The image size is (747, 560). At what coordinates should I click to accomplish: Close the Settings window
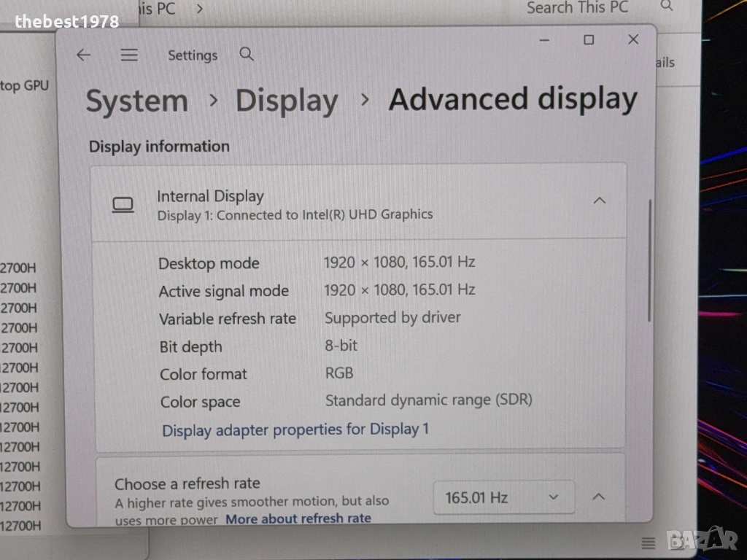[x=633, y=40]
